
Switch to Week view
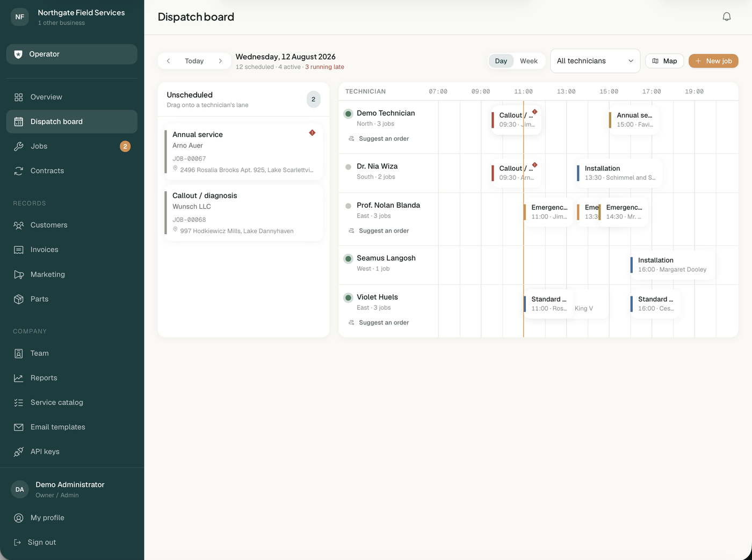tap(529, 61)
